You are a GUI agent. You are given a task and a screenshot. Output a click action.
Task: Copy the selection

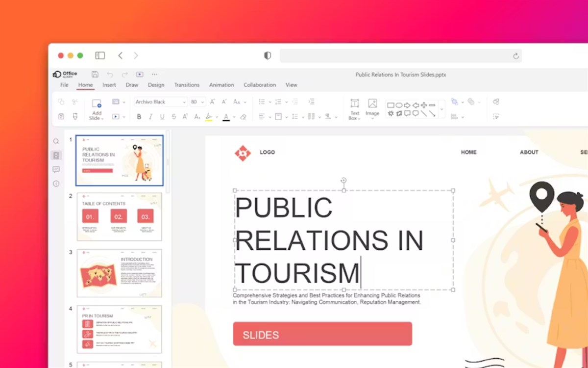point(61,102)
